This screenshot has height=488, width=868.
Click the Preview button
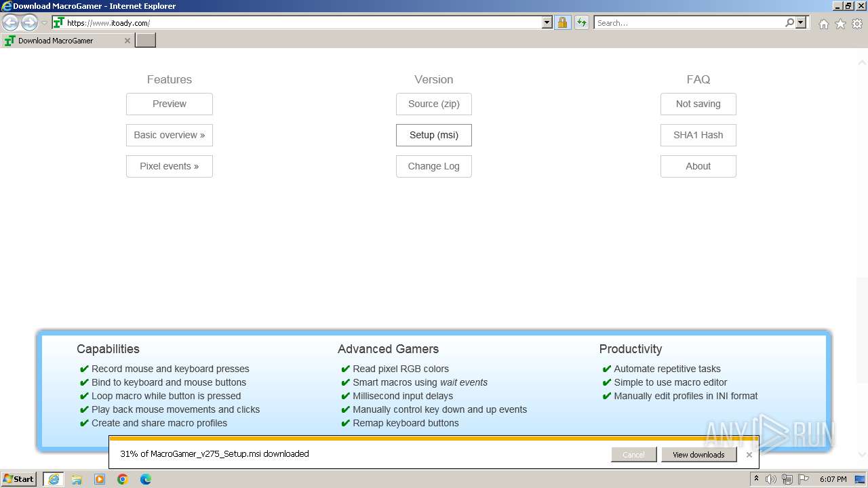coord(170,104)
